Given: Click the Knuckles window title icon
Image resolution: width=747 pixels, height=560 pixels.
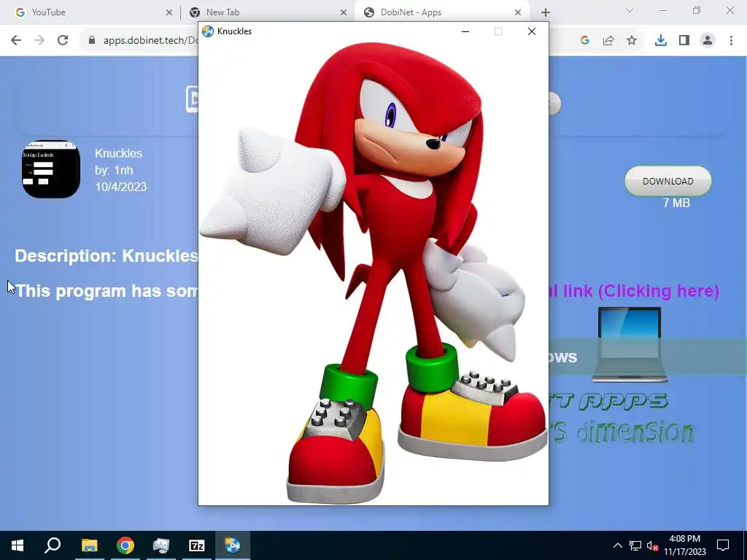Looking at the screenshot, I should click(208, 31).
